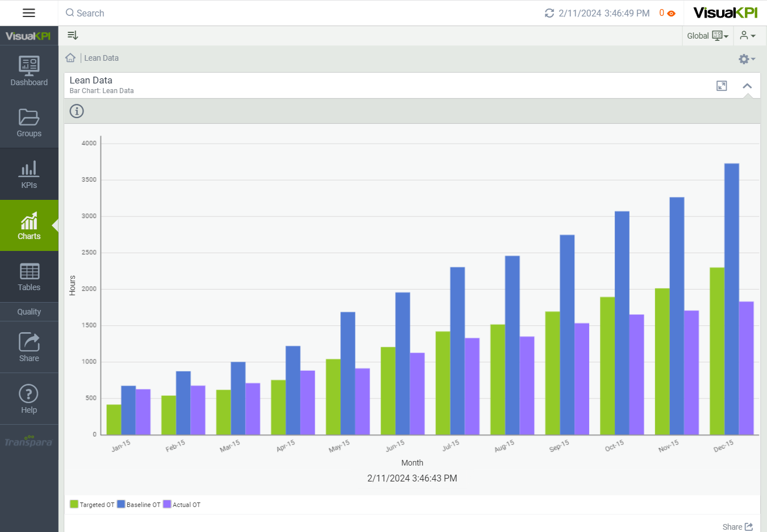
Task: Open the Tables view
Action: point(29,277)
